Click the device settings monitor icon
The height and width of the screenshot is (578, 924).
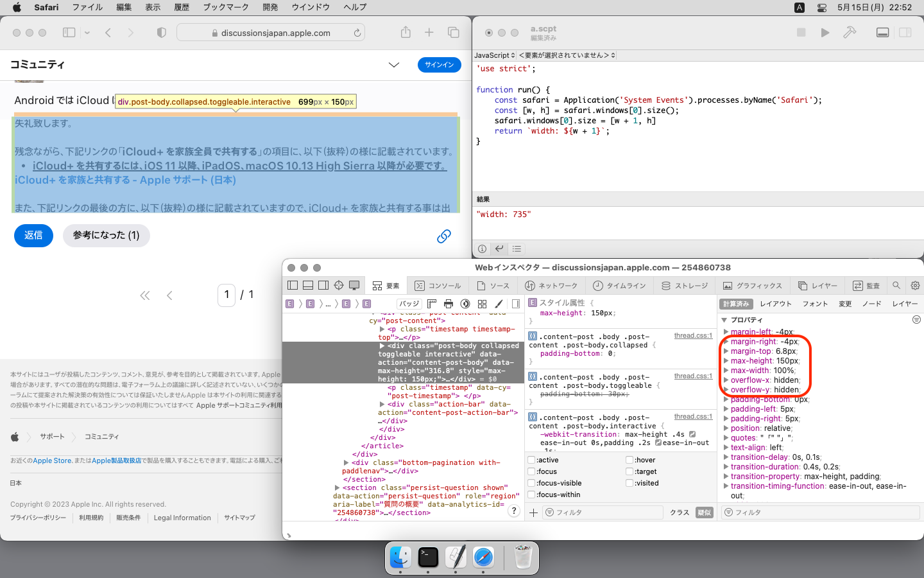point(354,285)
